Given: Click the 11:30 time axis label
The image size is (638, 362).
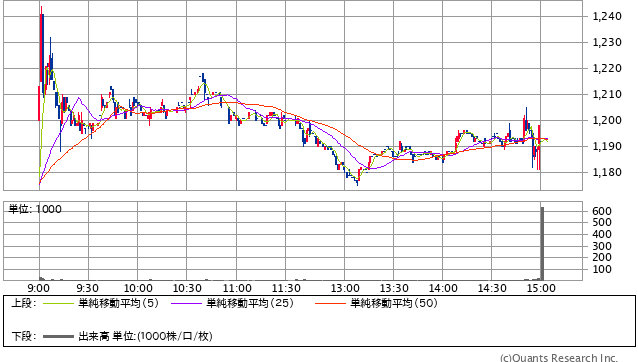Looking at the screenshot, I should [286, 288].
